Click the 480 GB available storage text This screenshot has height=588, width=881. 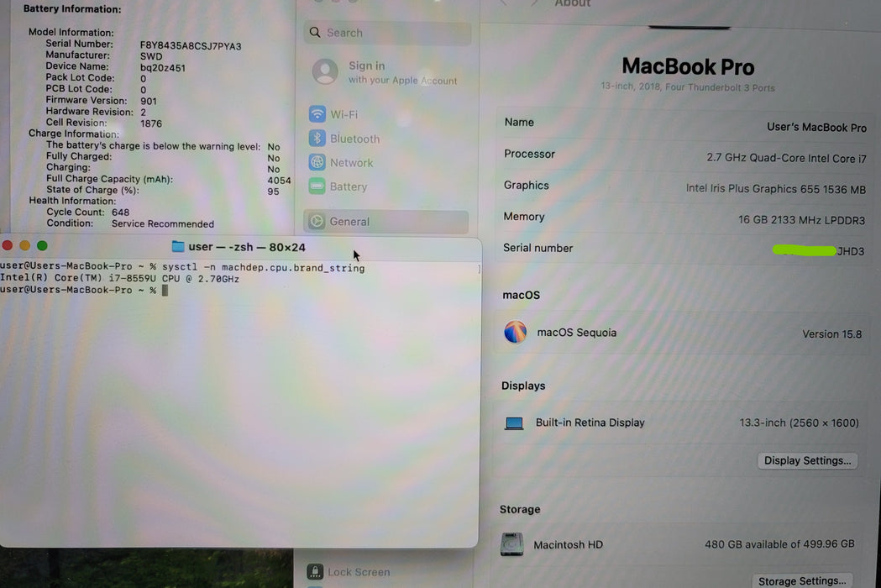click(x=779, y=544)
